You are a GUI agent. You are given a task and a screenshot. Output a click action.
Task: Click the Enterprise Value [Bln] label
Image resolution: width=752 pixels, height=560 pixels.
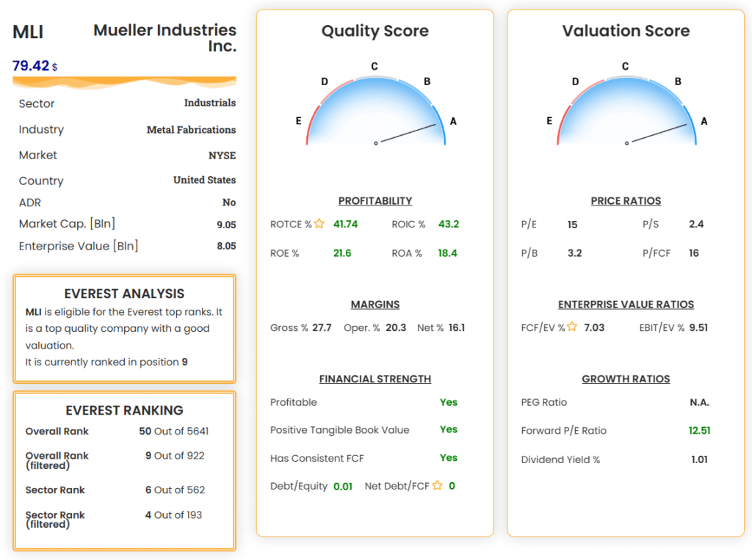(79, 246)
